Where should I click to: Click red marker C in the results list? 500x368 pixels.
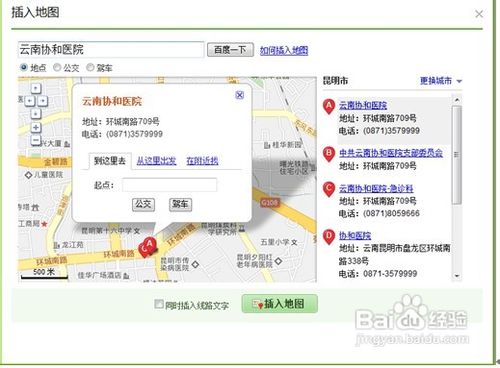point(329,190)
